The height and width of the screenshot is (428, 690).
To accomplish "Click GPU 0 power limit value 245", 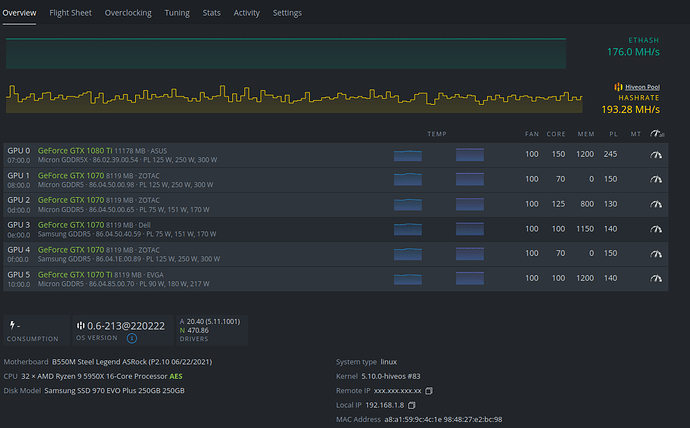I will 610,154.
